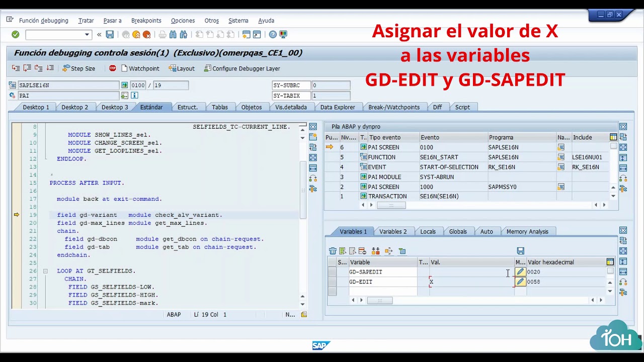The image size is (644, 362).
Task: Open the Tratar menu
Action: [86, 21]
